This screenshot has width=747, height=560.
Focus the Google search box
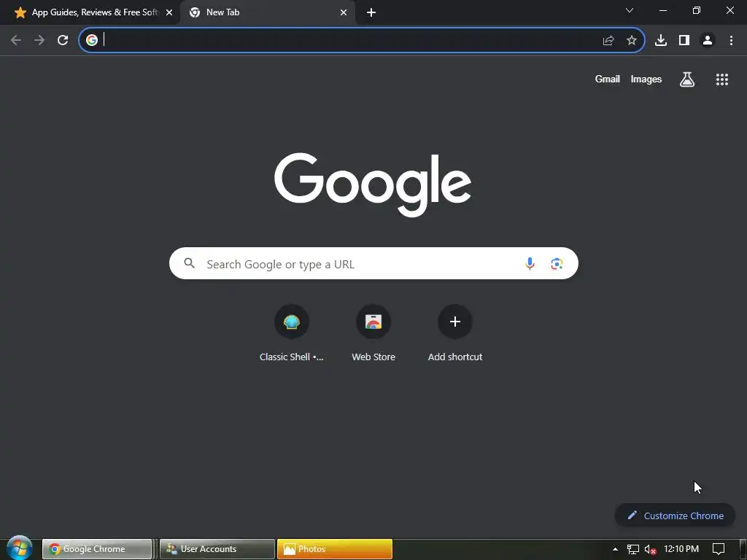tap(373, 263)
